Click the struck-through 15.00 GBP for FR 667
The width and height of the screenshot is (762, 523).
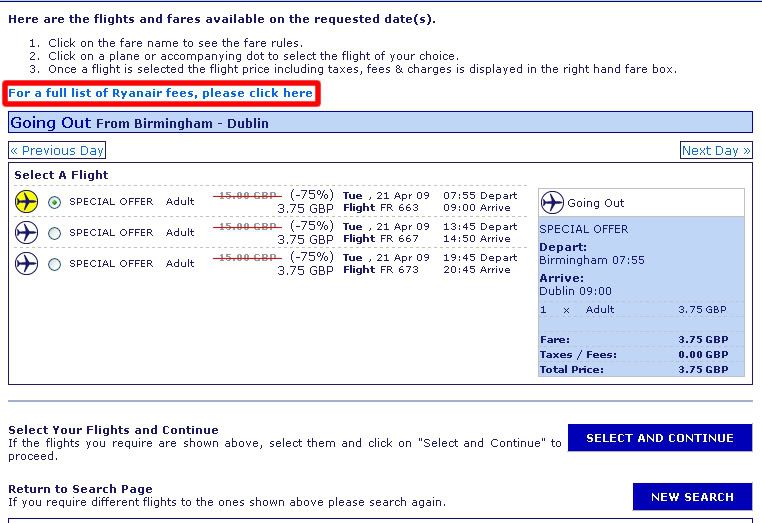click(247, 227)
